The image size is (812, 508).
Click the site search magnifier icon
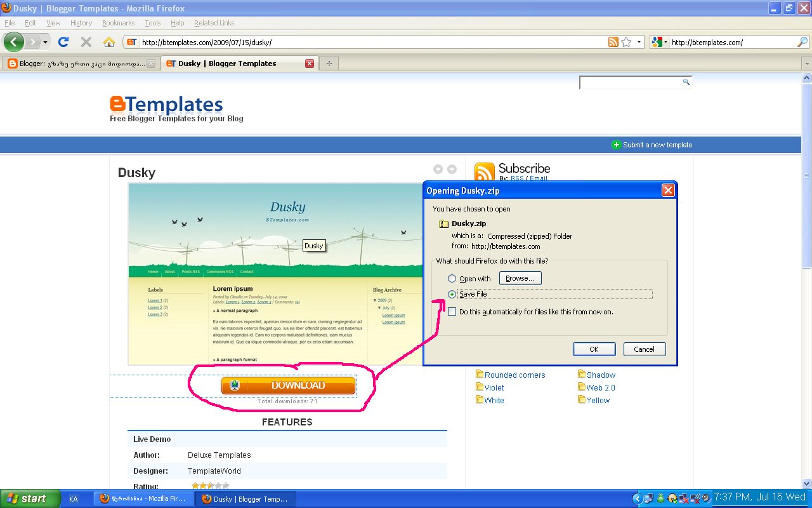[x=686, y=82]
